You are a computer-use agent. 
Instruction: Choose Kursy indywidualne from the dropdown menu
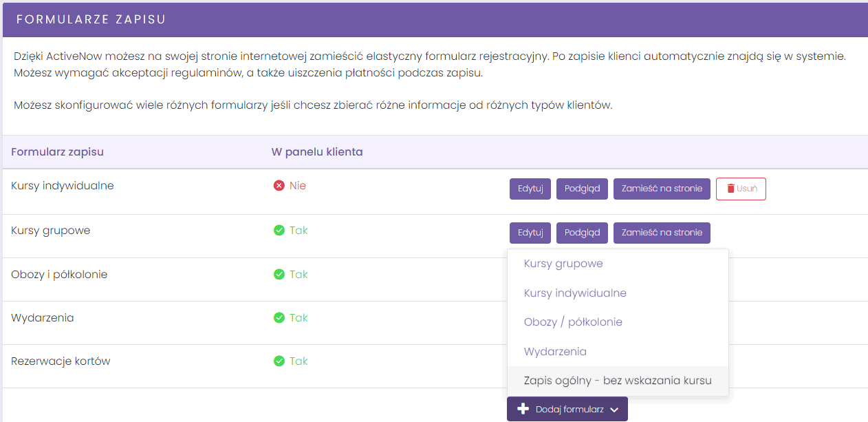coord(618,293)
